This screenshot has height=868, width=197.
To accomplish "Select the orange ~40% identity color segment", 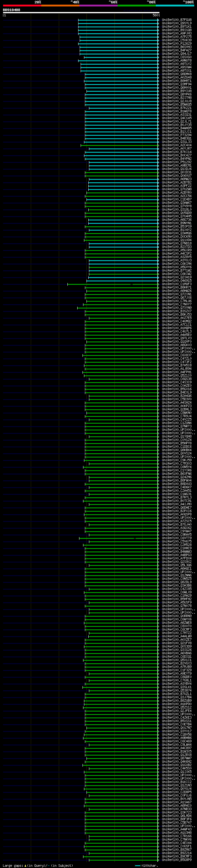I will [60, 6].
